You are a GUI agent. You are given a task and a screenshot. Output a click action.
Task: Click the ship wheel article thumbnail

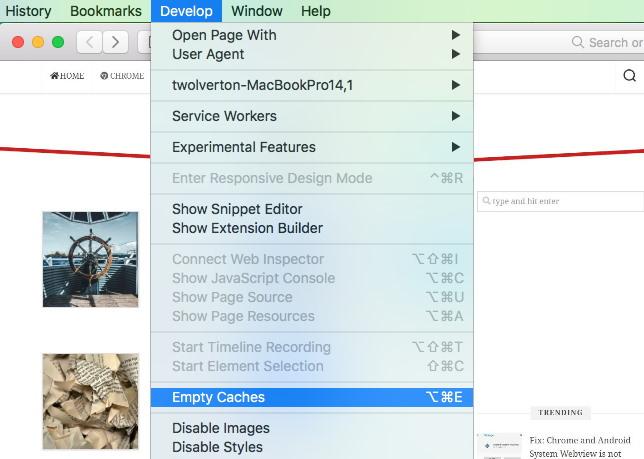(90, 259)
